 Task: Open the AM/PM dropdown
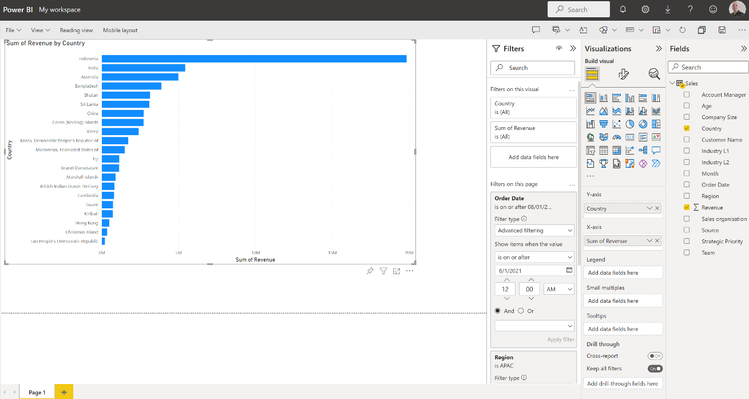pos(558,289)
